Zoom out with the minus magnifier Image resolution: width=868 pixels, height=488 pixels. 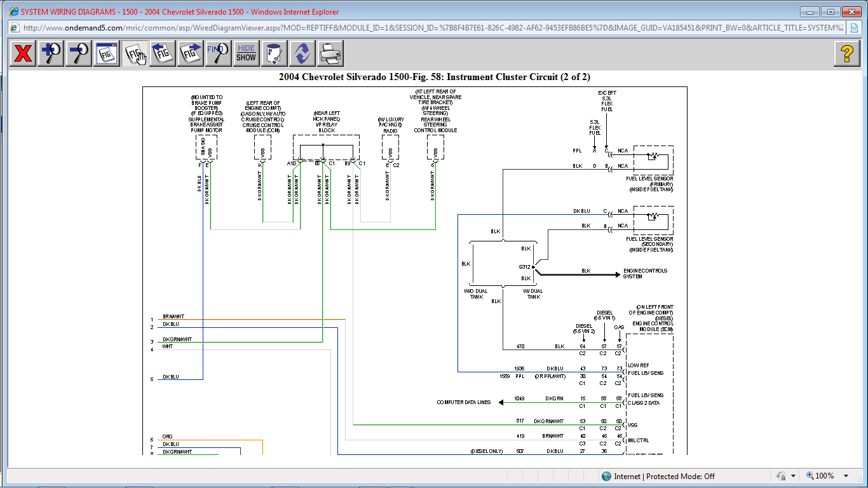pyautogui.click(x=79, y=53)
